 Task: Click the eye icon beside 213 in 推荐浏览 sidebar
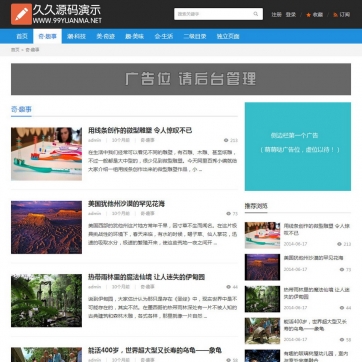point(339,244)
